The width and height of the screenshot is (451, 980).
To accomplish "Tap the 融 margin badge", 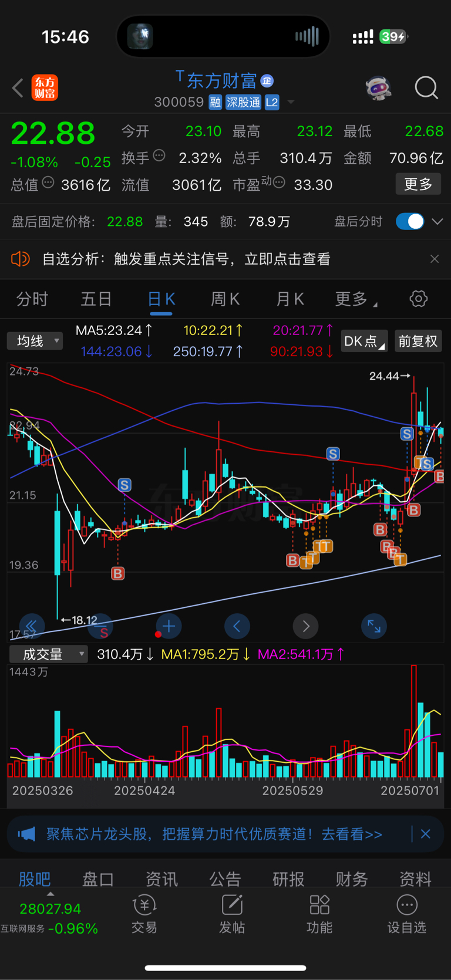I will pyautogui.click(x=215, y=102).
